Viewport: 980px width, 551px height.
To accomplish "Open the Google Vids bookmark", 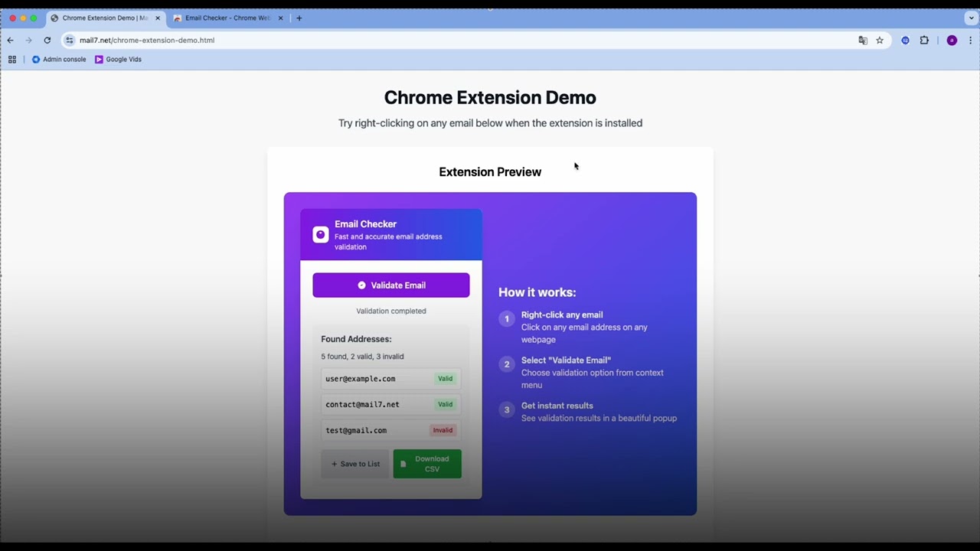I will point(118,59).
